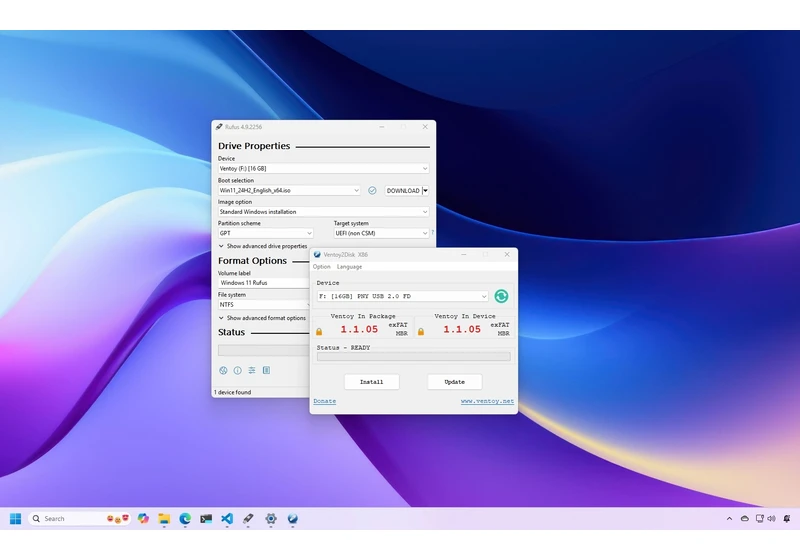Open Rufus about info icon

[x=237, y=370]
